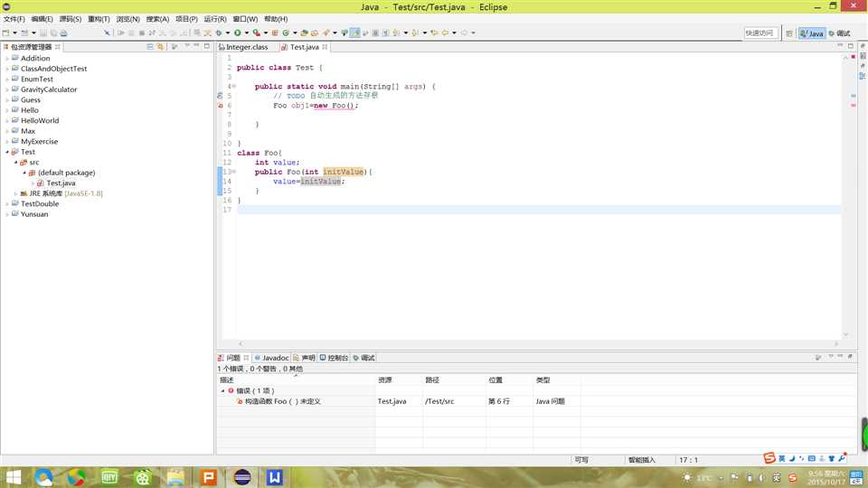Click the New Java Class toolbar icon

(x=286, y=33)
